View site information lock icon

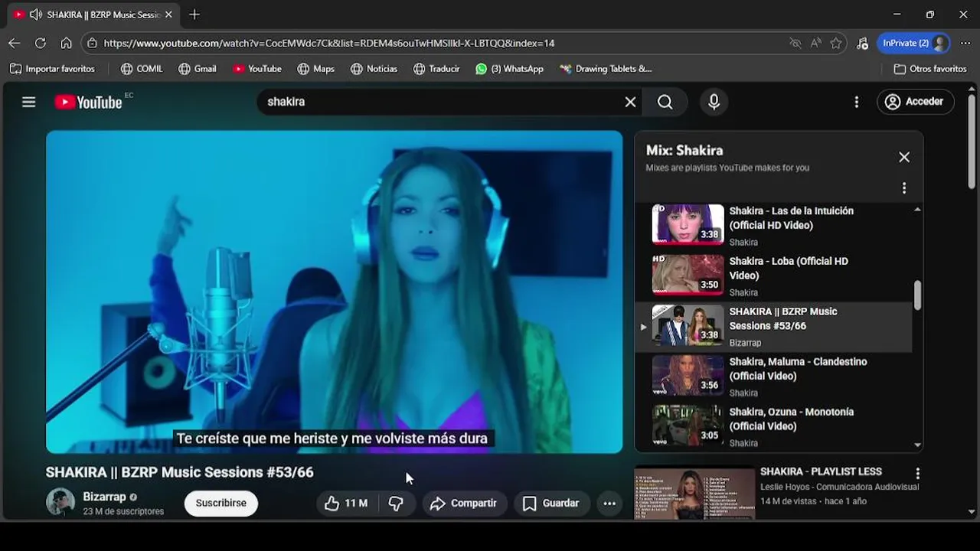point(92,43)
